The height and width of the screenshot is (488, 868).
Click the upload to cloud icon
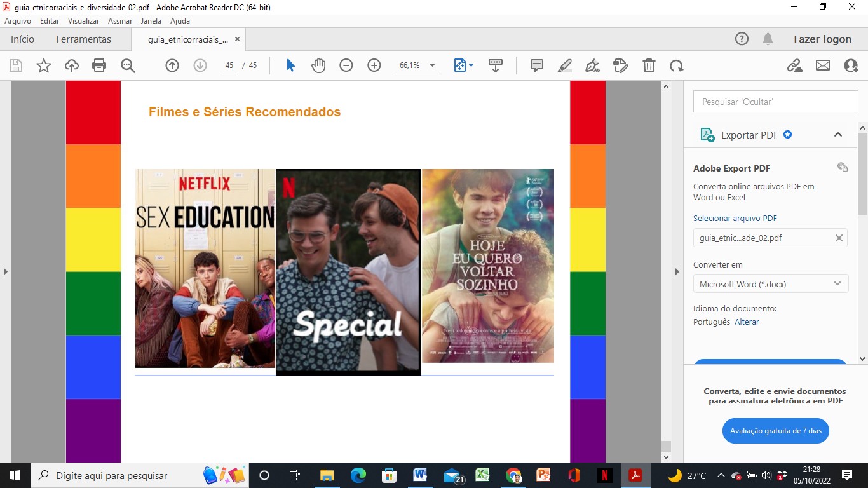click(x=72, y=65)
